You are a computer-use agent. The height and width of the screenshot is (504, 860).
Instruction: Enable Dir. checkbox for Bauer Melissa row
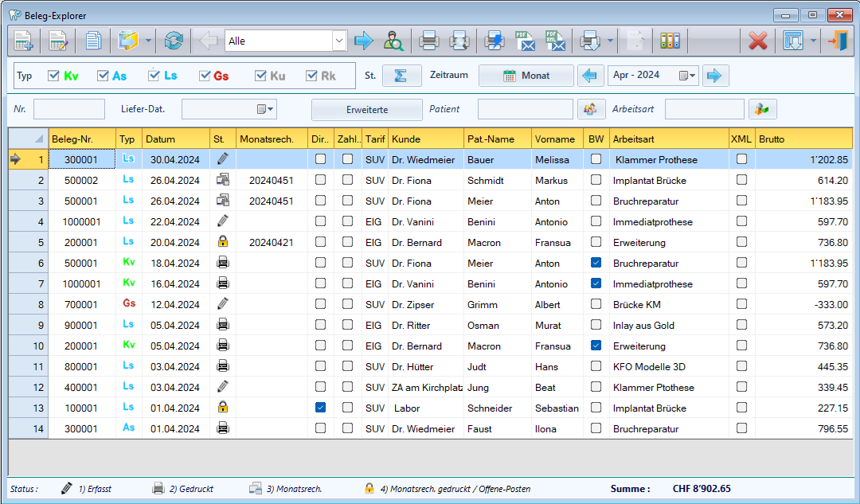(x=320, y=159)
